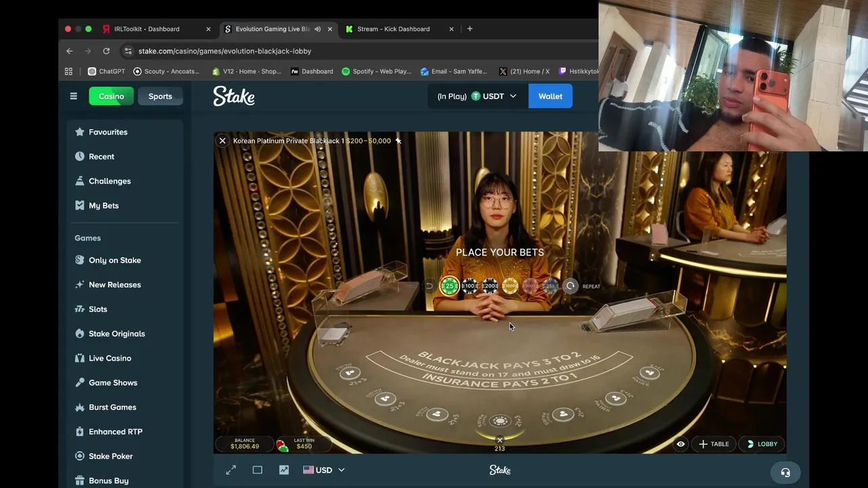This screenshot has height=488, width=868.
Task: Mute the Evolution Gaming tab audio
Action: (x=317, y=29)
